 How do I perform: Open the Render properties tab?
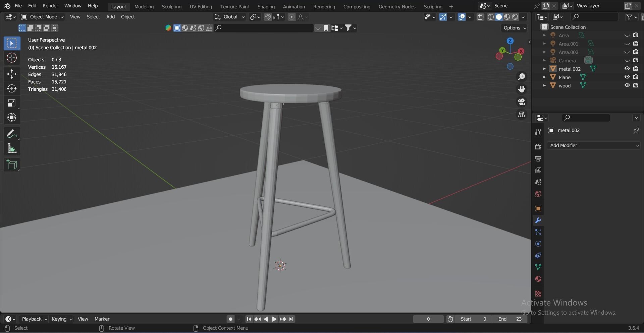coord(538,147)
